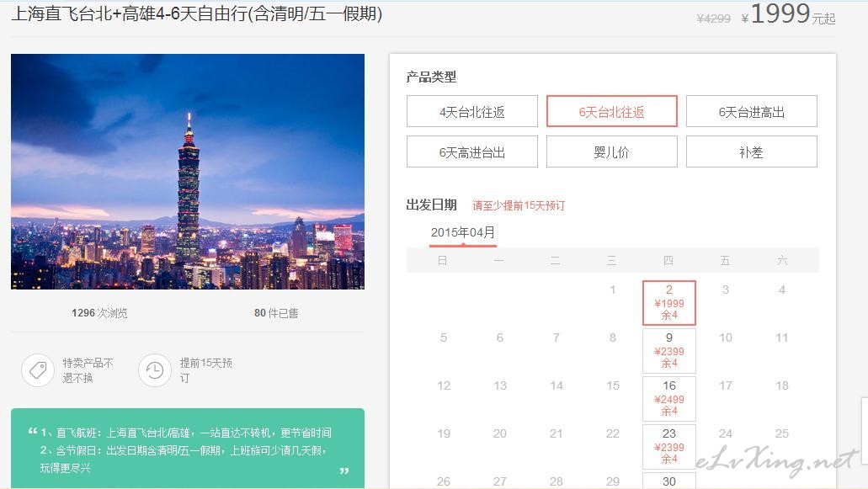
Task: Choose the 婴儿价 infant price option
Action: pyautogui.click(x=611, y=152)
